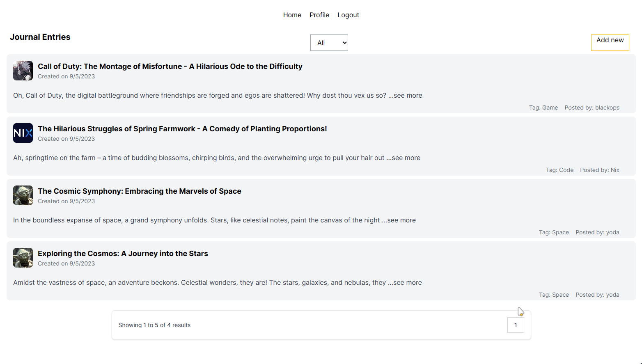The image size is (642, 364).
Task: Open the Profile navigation link
Action: [319, 15]
